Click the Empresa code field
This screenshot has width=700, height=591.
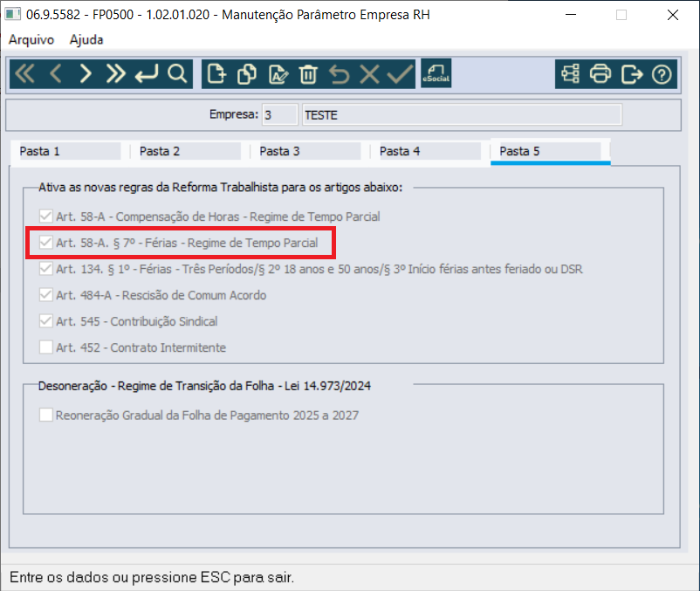click(x=280, y=114)
